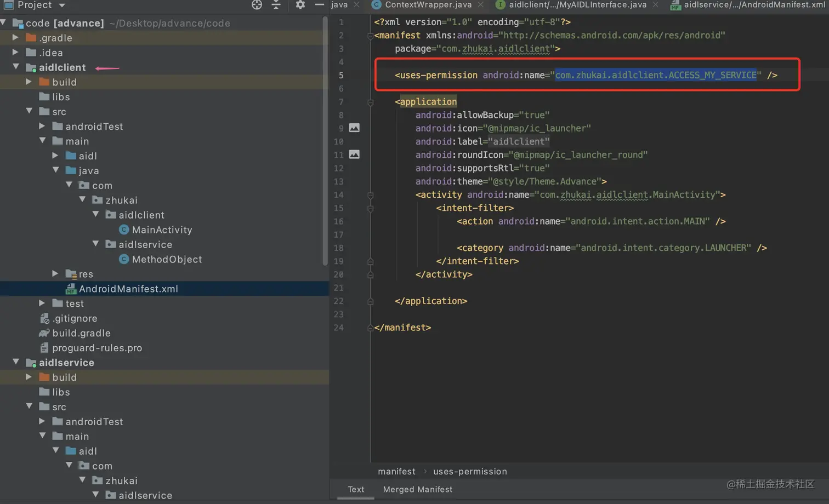Viewport: 829px width, 504px height.
Task: Expand the .idea folder
Action: (x=16, y=52)
